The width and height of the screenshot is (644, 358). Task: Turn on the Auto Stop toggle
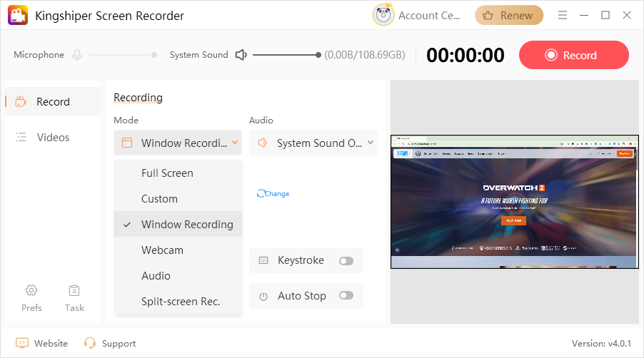point(346,295)
